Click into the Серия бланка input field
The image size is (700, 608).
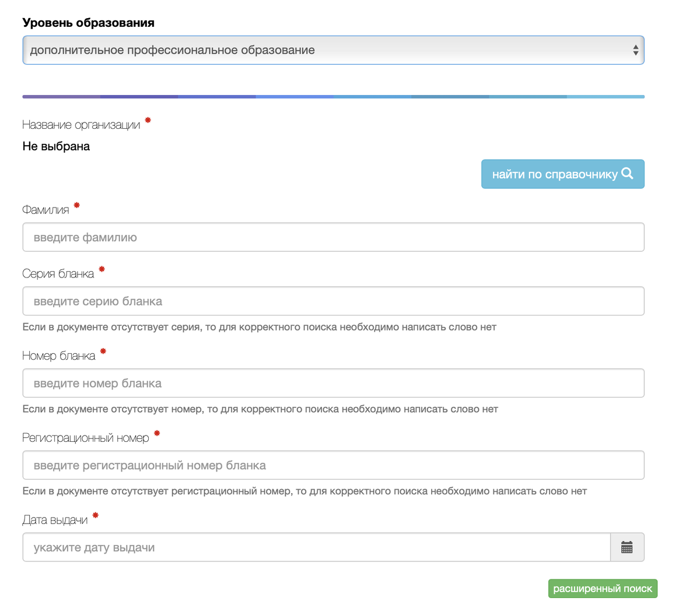point(332,301)
